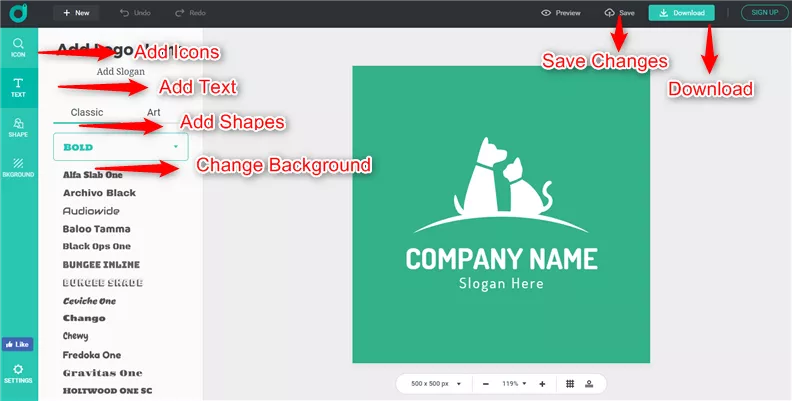Switch to the Classic fonts tab

point(87,113)
